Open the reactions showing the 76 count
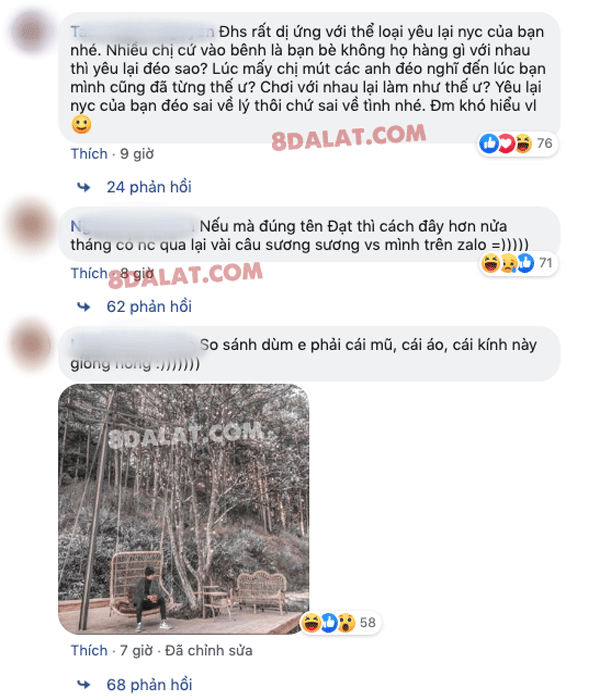This screenshot has width=600, height=700. (517, 144)
